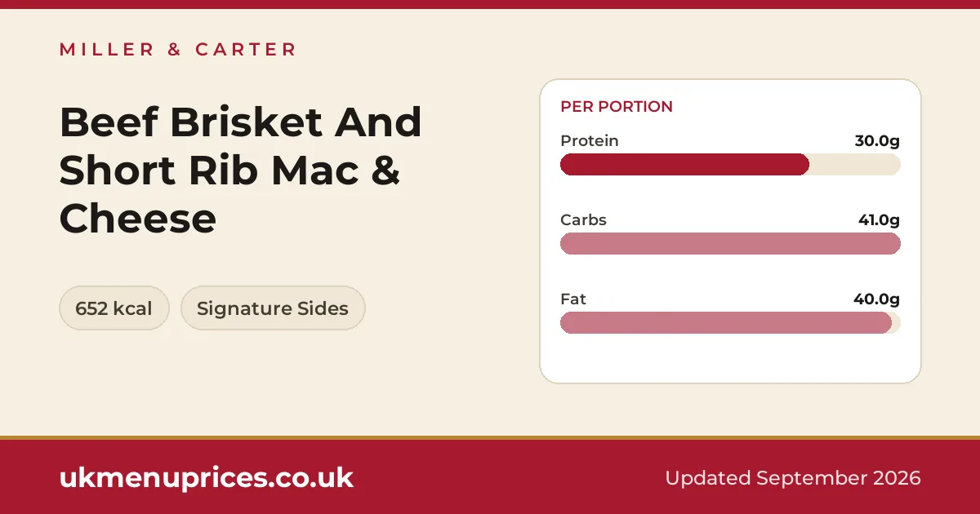The image size is (980, 514).
Task: Click the Protein progress bar
Action: [730, 164]
